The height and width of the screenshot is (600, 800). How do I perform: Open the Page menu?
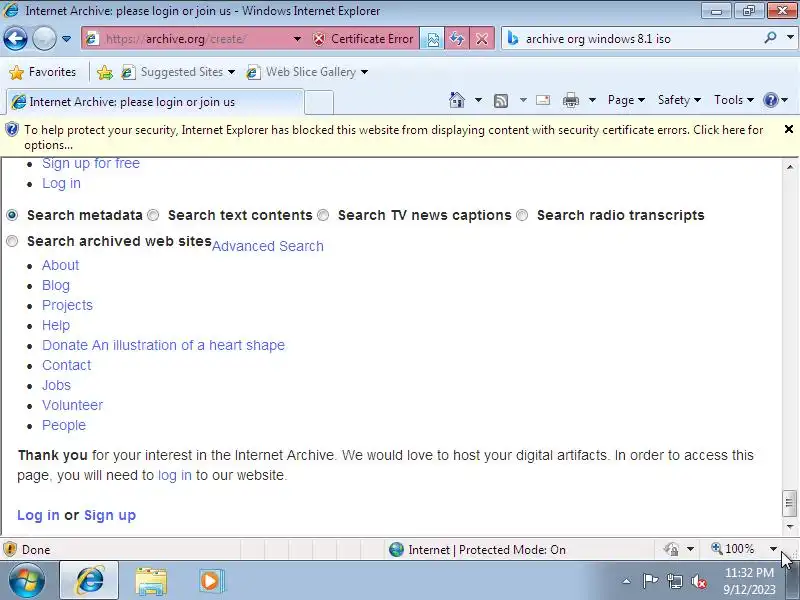[627, 100]
